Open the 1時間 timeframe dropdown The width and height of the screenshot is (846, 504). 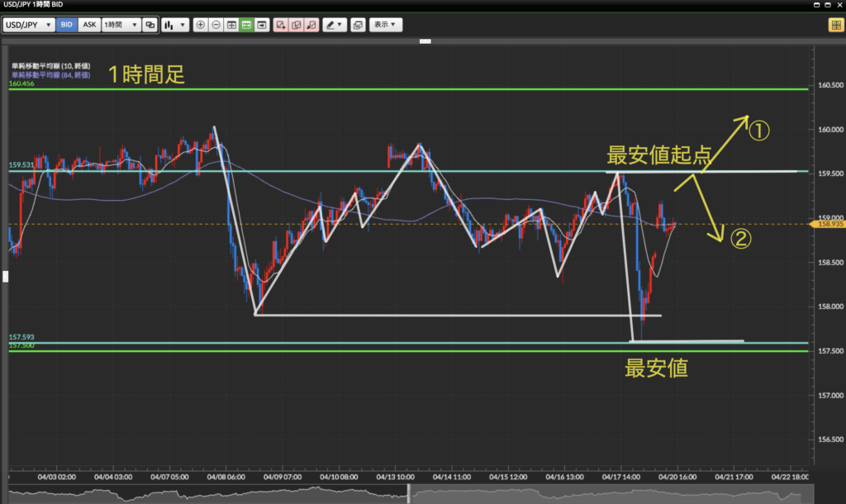coord(121,25)
